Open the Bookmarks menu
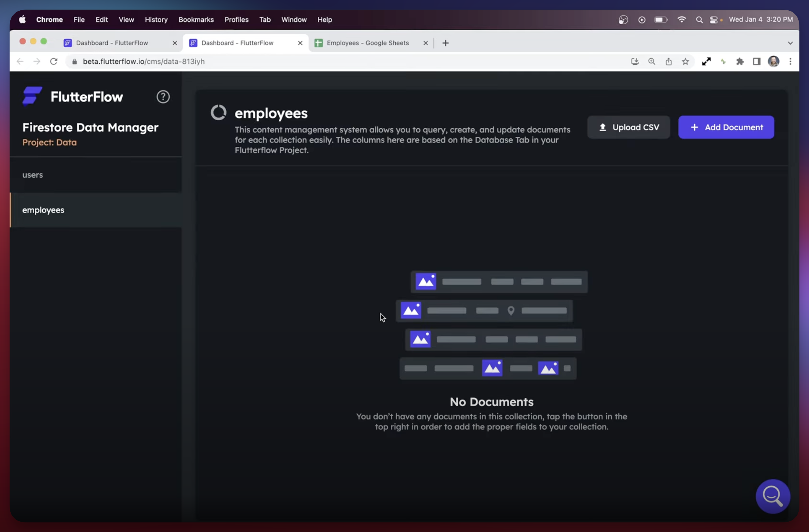 196,19
